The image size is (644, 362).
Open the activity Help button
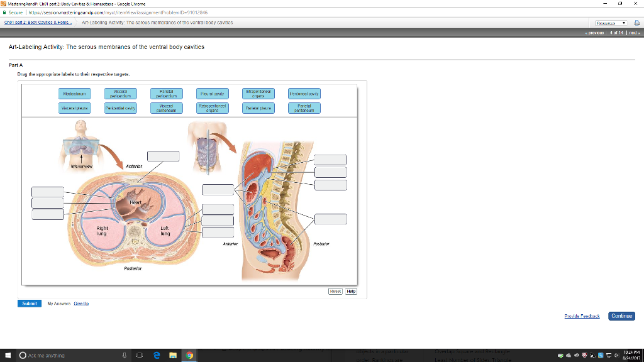click(x=350, y=291)
